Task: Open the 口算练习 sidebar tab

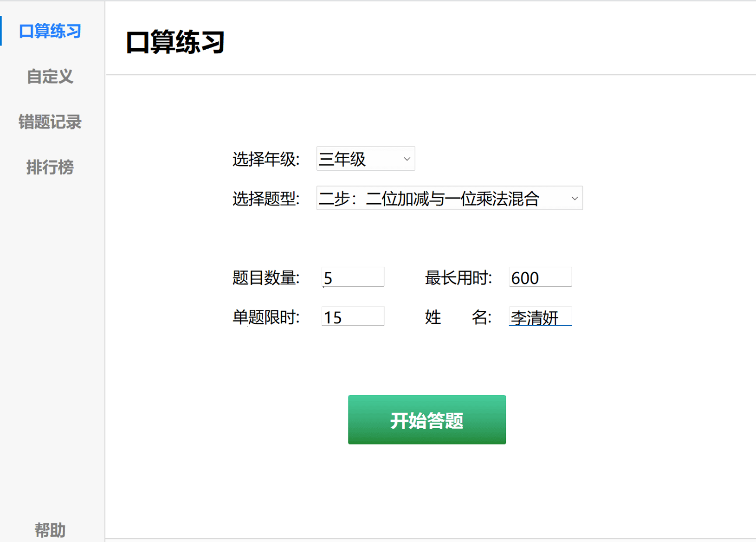Action: click(50, 31)
